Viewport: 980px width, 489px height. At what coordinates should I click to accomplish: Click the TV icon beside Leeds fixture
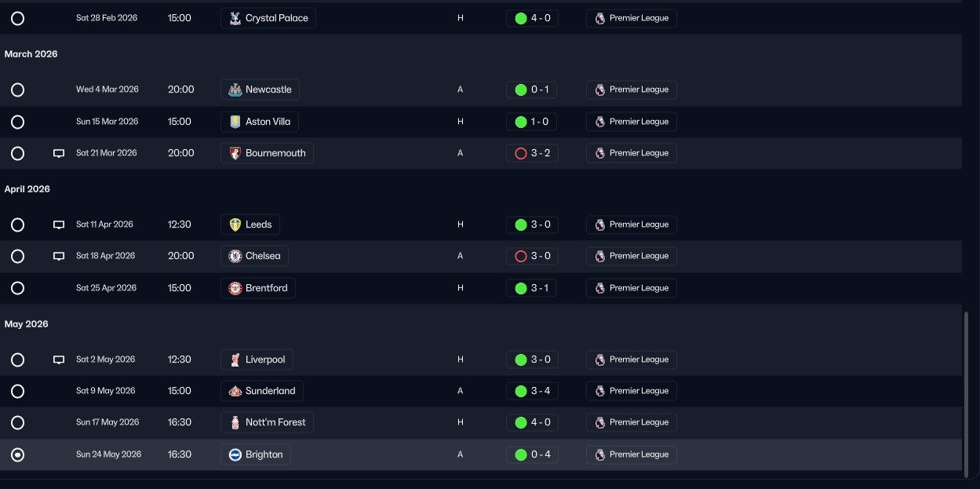coord(59,224)
